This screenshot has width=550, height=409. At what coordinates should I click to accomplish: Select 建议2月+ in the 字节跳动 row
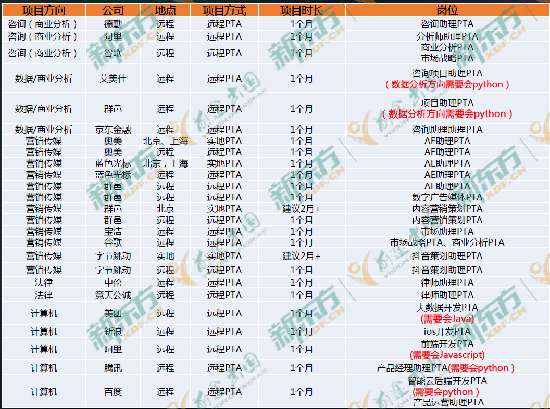(302, 256)
